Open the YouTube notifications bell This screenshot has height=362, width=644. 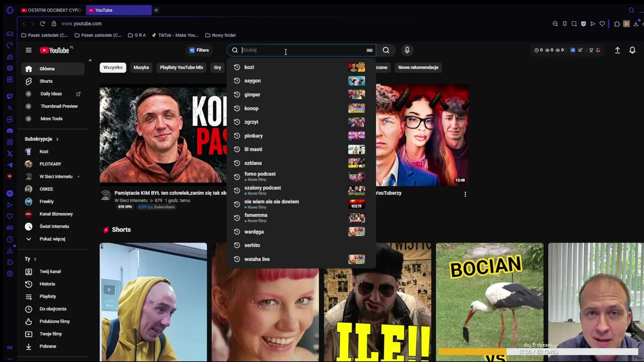pos(632,50)
